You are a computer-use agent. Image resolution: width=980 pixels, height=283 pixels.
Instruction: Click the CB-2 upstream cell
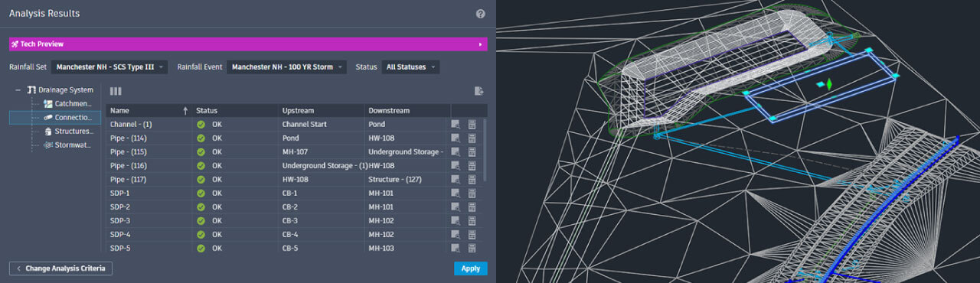click(x=321, y=207)
